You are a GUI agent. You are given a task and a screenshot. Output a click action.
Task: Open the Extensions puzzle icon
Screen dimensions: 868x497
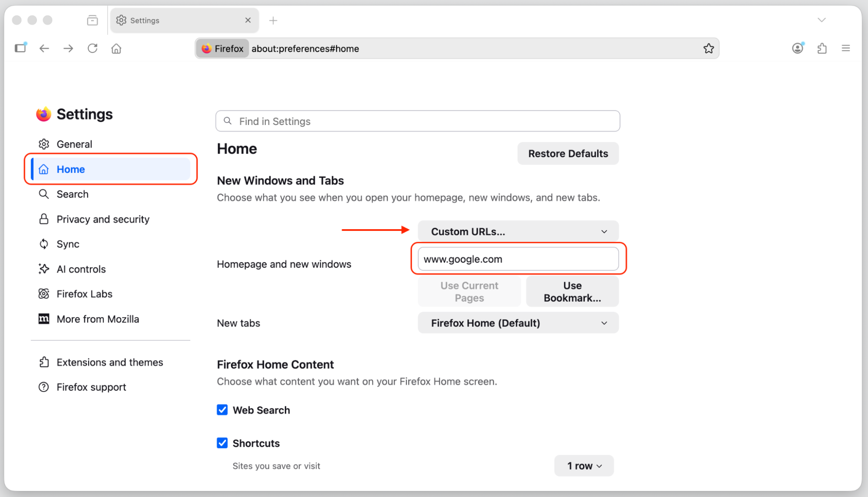coord(822,48)
